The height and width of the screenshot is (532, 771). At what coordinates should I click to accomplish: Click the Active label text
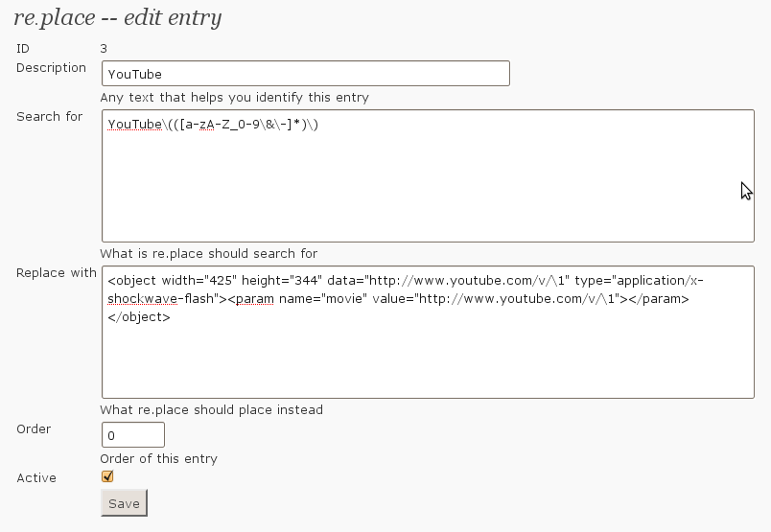coord(36,478)
